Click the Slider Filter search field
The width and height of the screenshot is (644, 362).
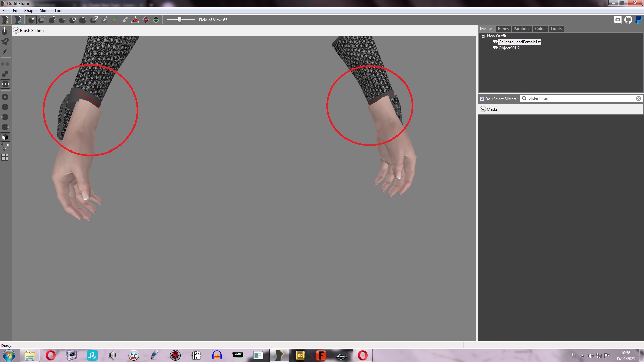[581, 98]
